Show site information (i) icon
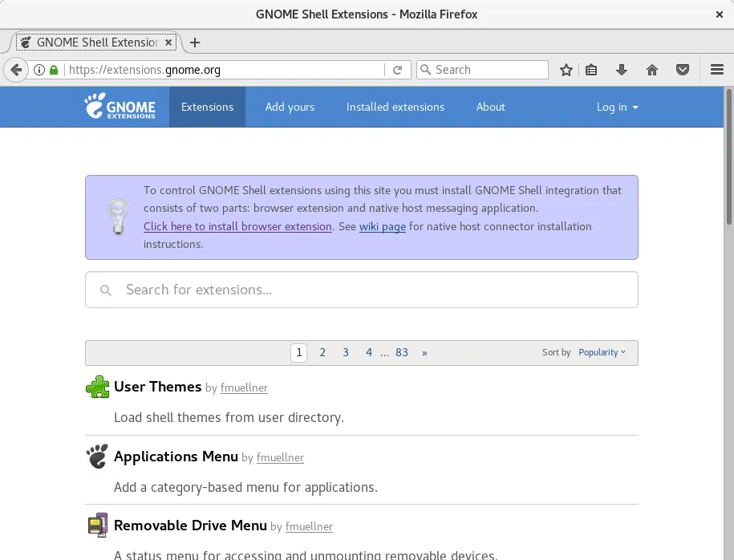The image size is (734, 560). (39, 70)
